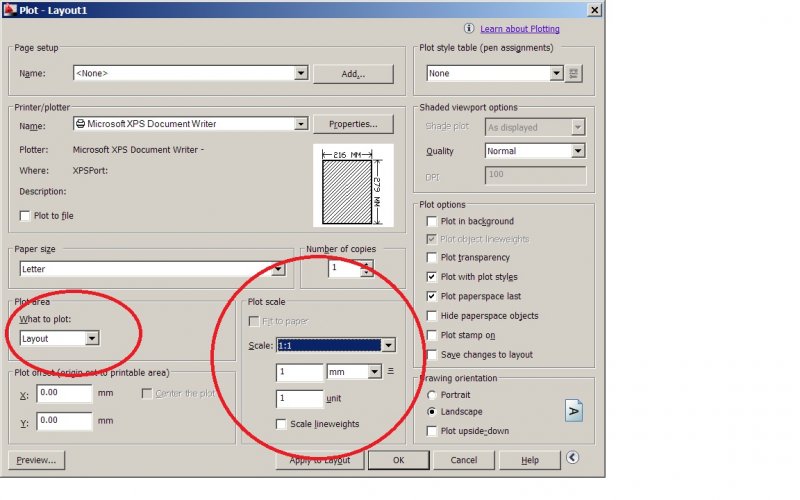Select Portrait orientation
This screenshot has width=800, height=500.
(432, 395)
